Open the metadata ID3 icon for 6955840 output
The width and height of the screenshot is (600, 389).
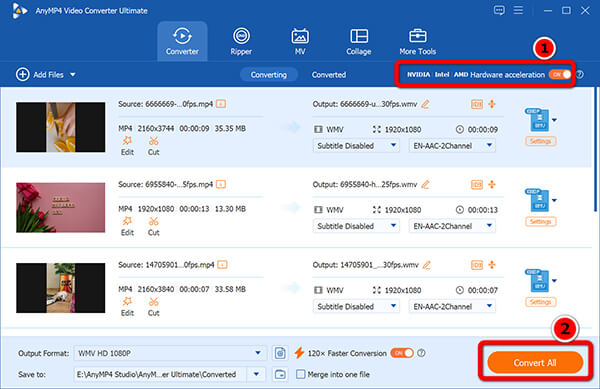477,185
